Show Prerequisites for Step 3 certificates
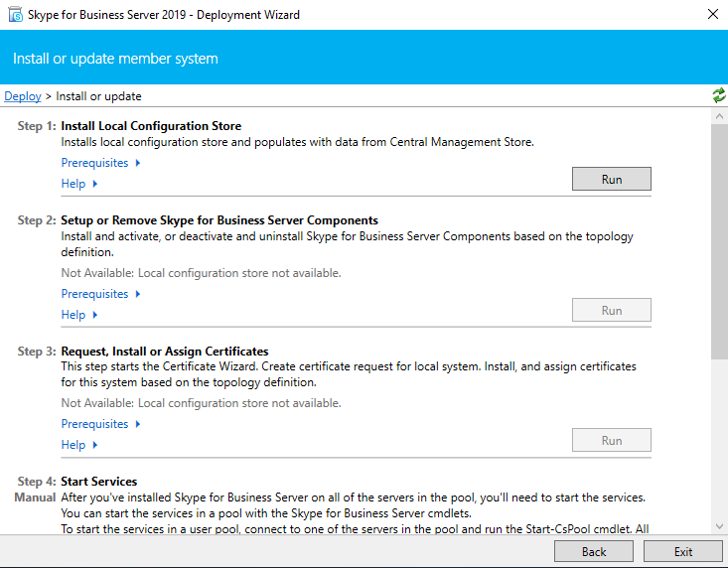This screenshot has width=728, height=568. pyautogui.click(x=100, y=424)
